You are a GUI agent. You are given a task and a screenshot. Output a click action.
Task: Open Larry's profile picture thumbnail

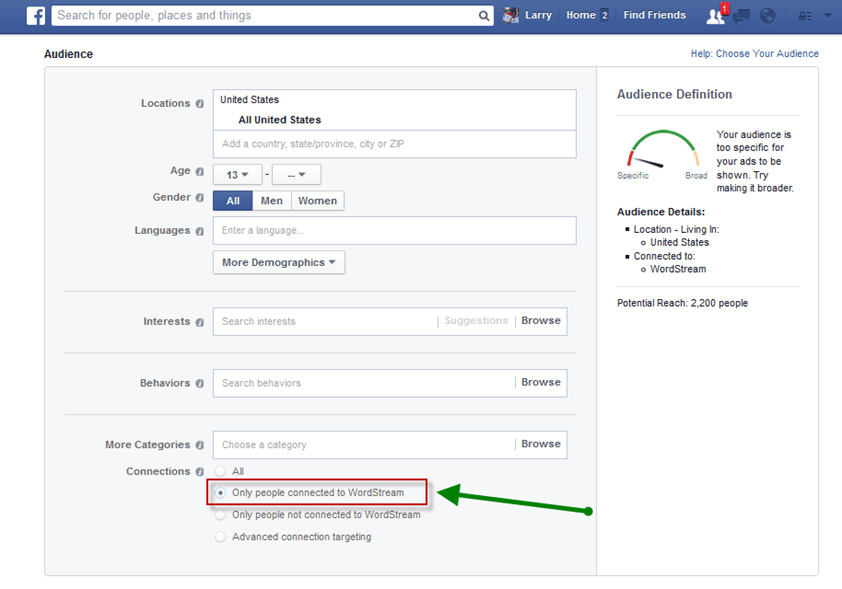511,15
